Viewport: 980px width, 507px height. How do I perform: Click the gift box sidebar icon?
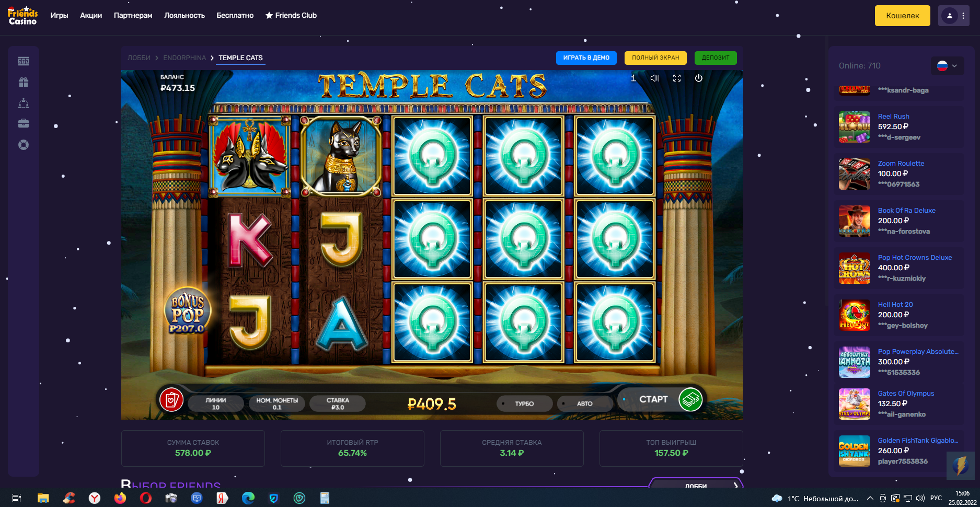pyautogui.click(x=24, y=82)
